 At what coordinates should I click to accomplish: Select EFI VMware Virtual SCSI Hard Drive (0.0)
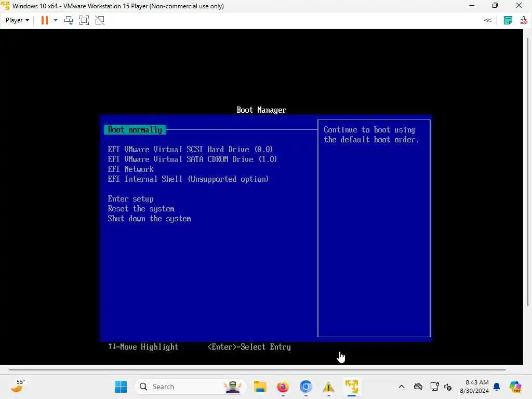click(190, 149)
